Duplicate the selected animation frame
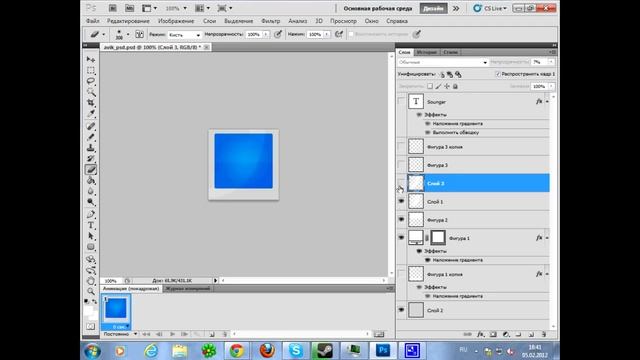 point(212,334)
